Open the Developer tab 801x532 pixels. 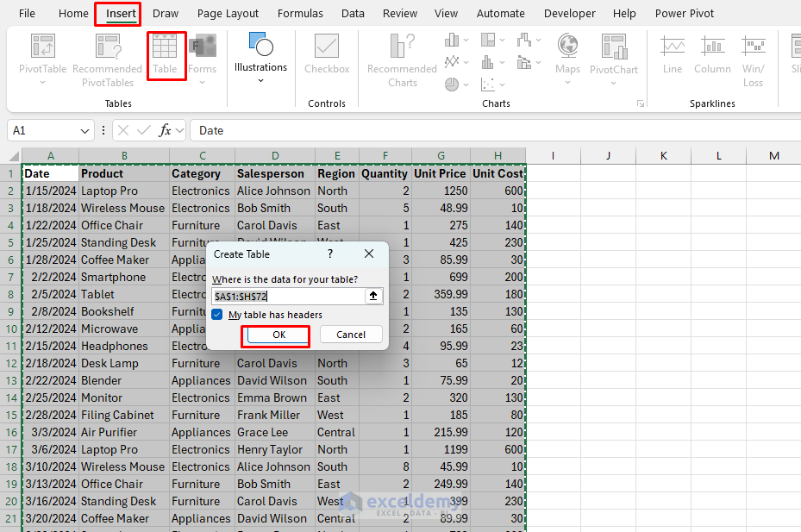point(570,13)
